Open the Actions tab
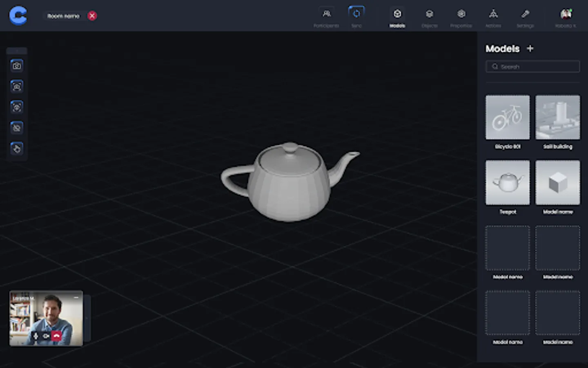Viewport: 588px width, 368px height. point(493,18)
